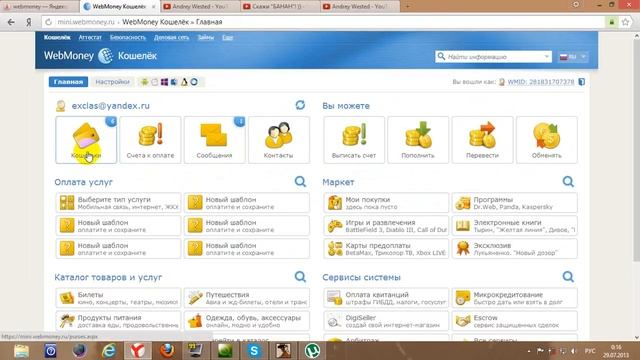This screenshot has height=360, width=640.
Task: Bookmark page with the star icon
Action: tap(625, 22)
